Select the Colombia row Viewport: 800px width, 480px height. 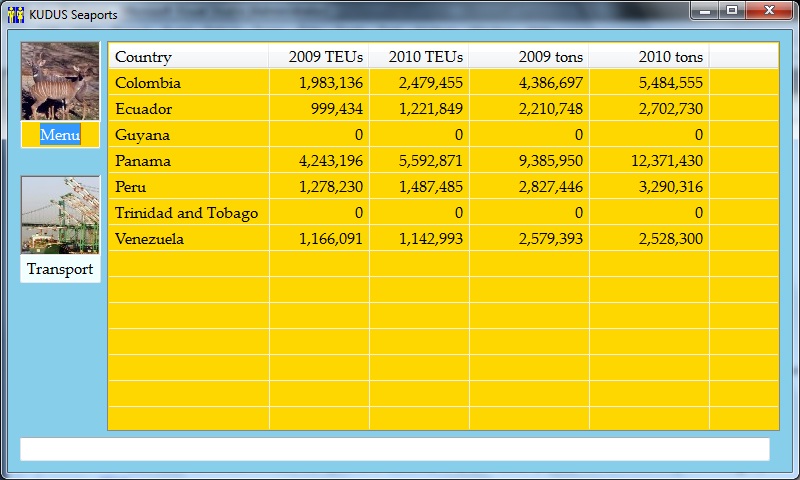tap(148, 83)
